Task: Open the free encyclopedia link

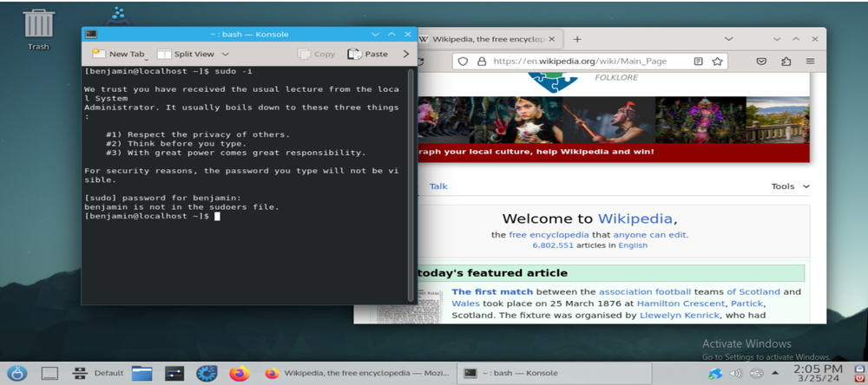Action: (549, 234)
